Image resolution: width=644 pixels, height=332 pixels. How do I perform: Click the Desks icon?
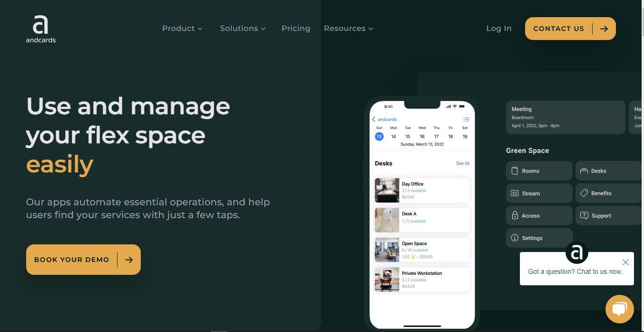tap(584, 171)
